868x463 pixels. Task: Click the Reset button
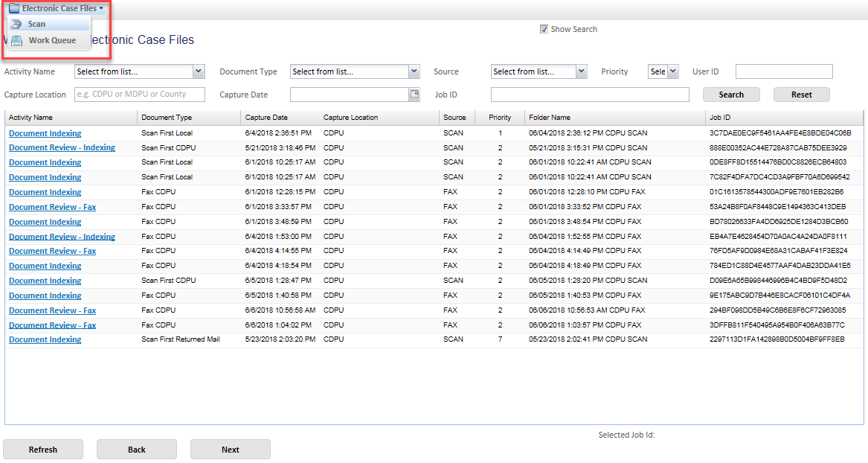pyautogui.click(x=801, y=95)
